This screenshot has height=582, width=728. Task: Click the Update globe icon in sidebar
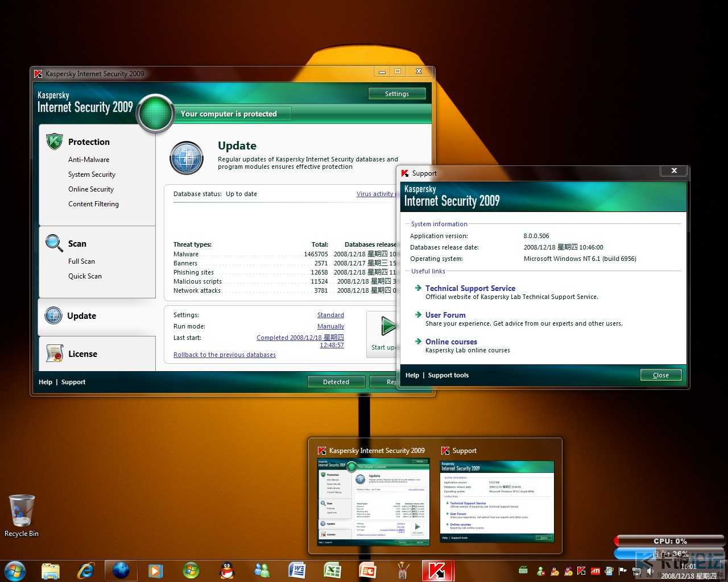point(53,315)
